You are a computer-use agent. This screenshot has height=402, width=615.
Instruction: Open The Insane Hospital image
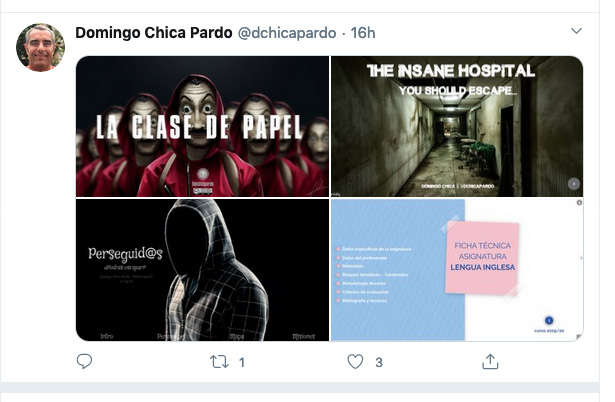pos(457,126)
